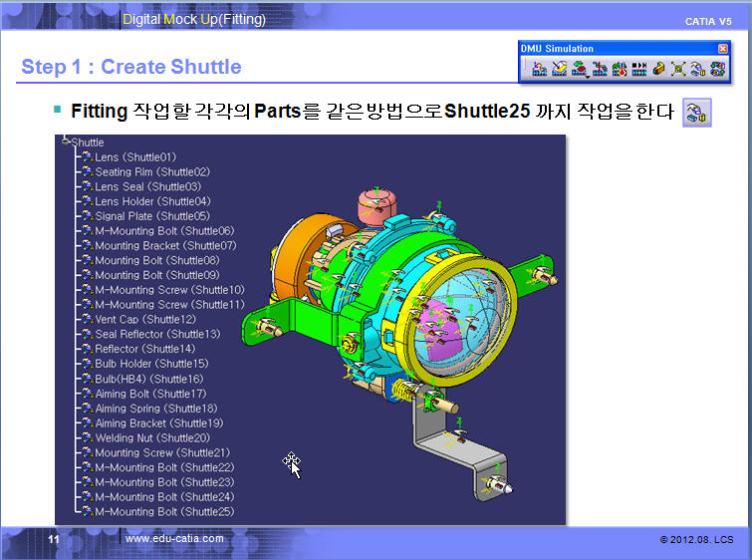Close the DMU Simulation toolbar

tap(722, 48)
